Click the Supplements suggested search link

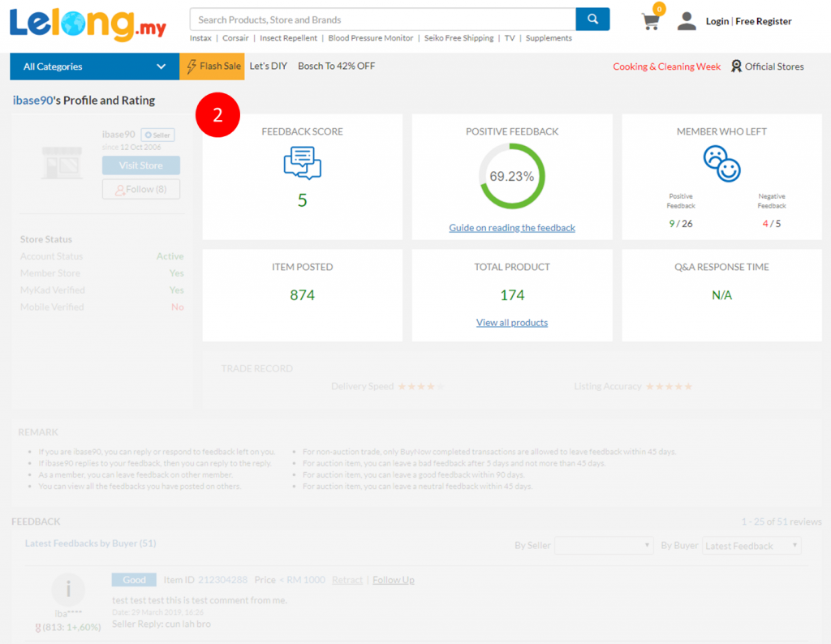tap(549, 38)
